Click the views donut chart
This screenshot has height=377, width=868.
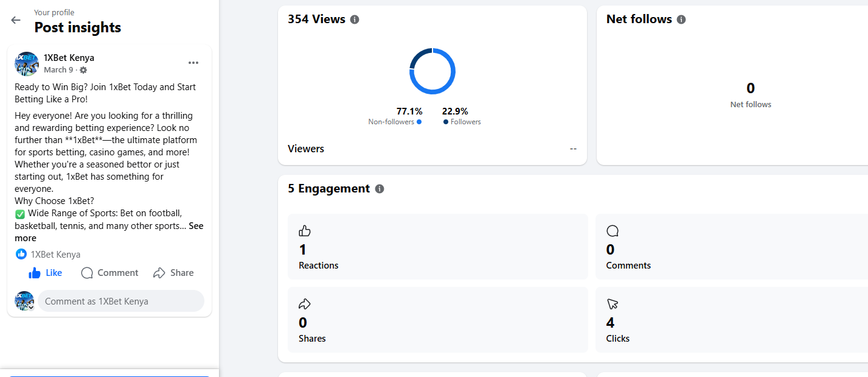point(432,71)
